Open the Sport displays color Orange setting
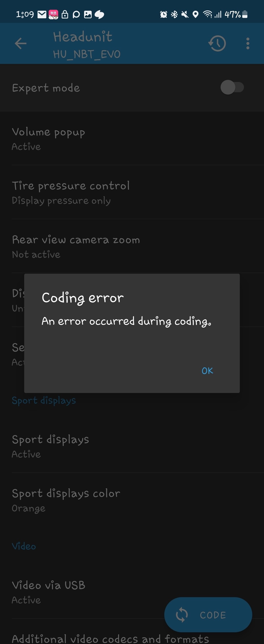The width and height of the screenshot is (264, 644). coord(132,500)
